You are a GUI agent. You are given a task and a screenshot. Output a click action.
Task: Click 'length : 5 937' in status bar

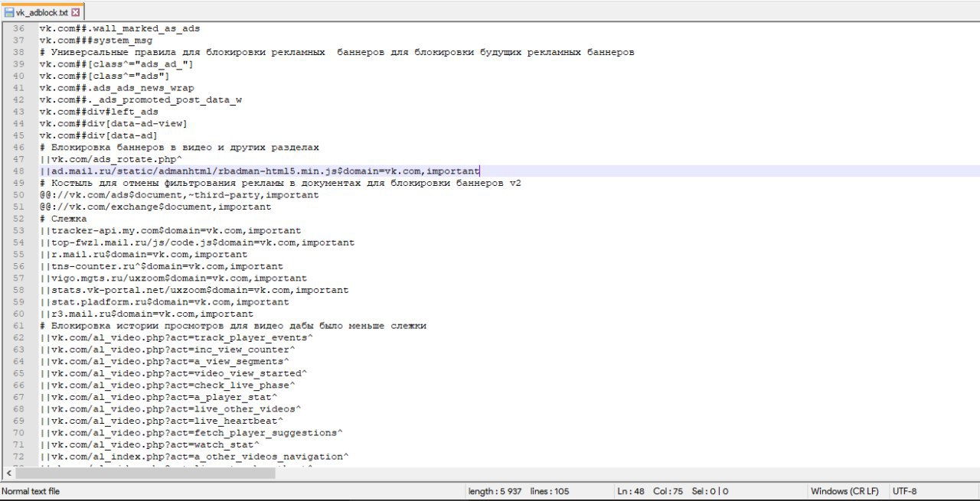click(x=495, y=491)
